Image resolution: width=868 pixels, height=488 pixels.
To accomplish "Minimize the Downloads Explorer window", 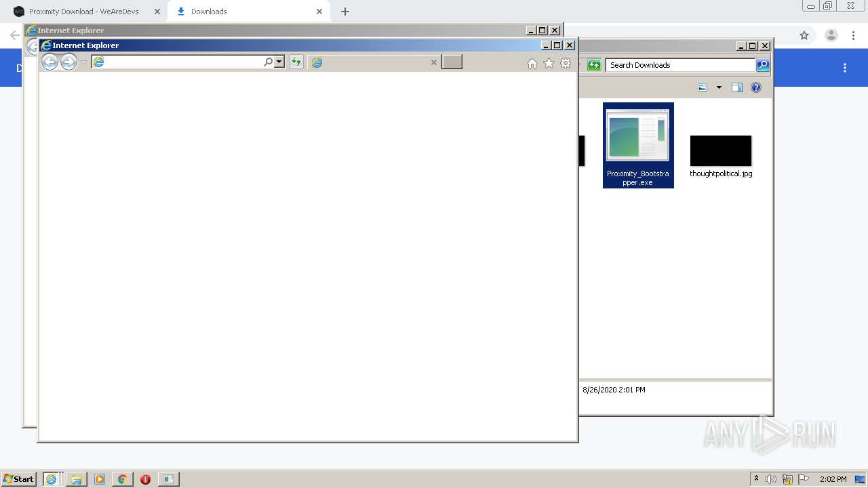I will coord(741,46).
